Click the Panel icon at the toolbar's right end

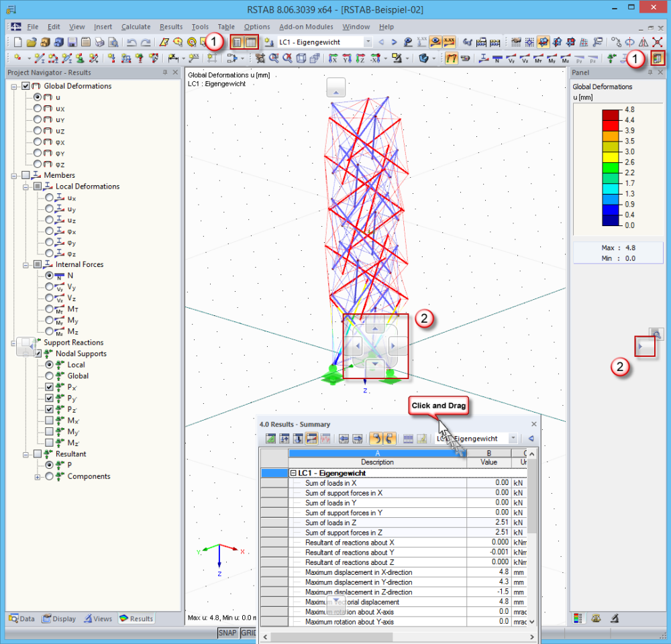click(x=658, y=58)
